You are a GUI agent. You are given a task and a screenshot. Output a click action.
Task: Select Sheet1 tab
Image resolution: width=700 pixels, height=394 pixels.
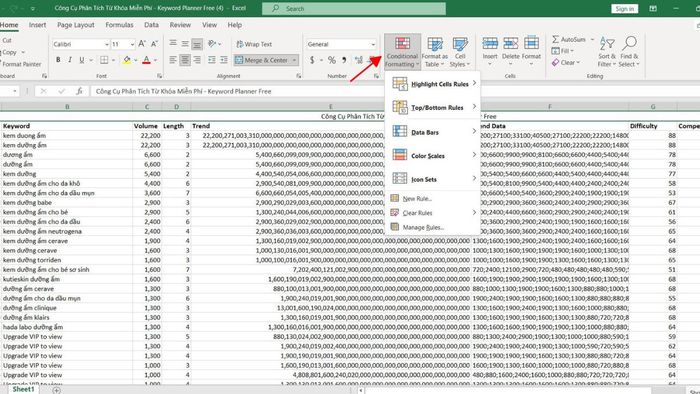pos(23,390)
